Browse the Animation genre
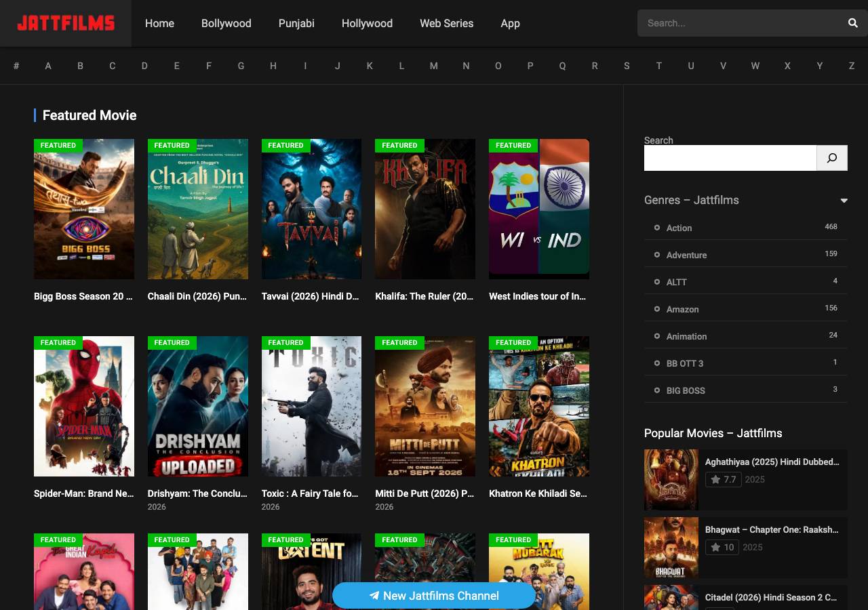Screen dimensions: 868x610 (x=686, y=336)
